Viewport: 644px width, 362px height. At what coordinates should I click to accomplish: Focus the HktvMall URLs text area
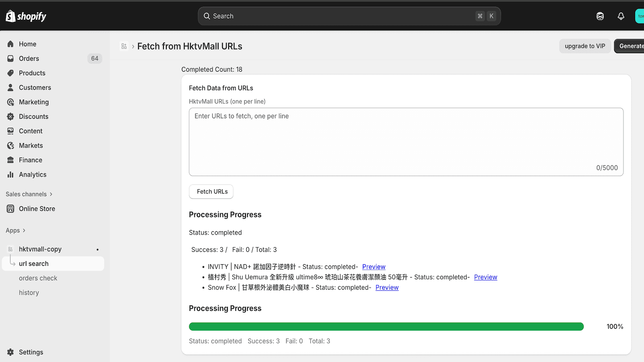point(406,142)
